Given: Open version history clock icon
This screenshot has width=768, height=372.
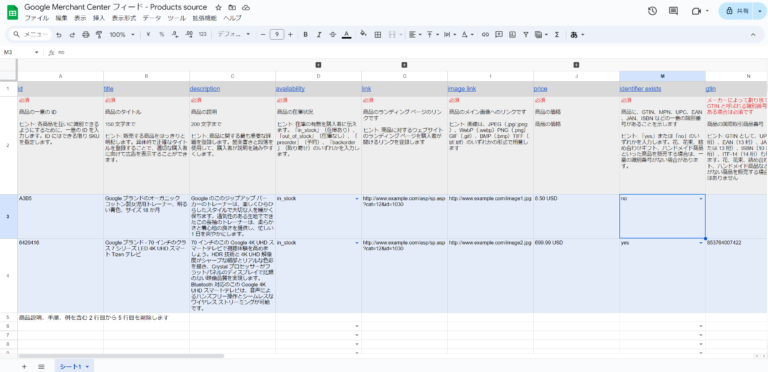Looking at the screenshot, I should (652, 11).
